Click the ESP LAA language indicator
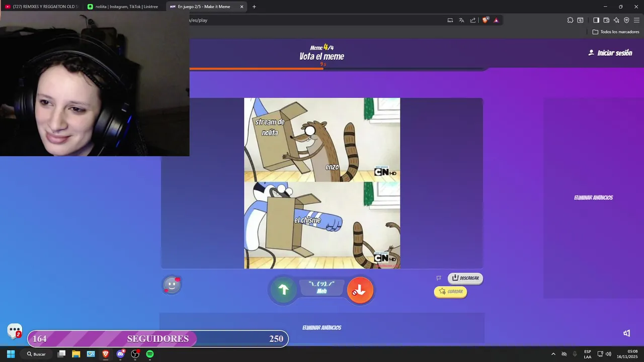 coord(588,354)
